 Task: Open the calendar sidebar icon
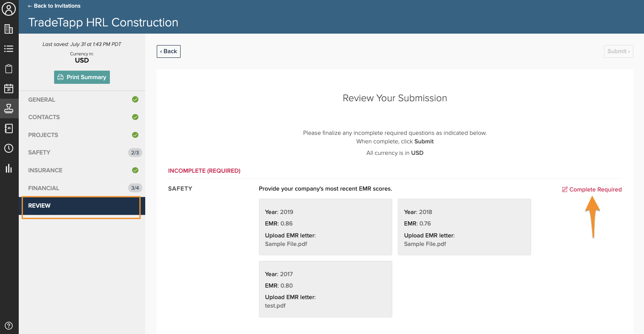click(9, 88)
